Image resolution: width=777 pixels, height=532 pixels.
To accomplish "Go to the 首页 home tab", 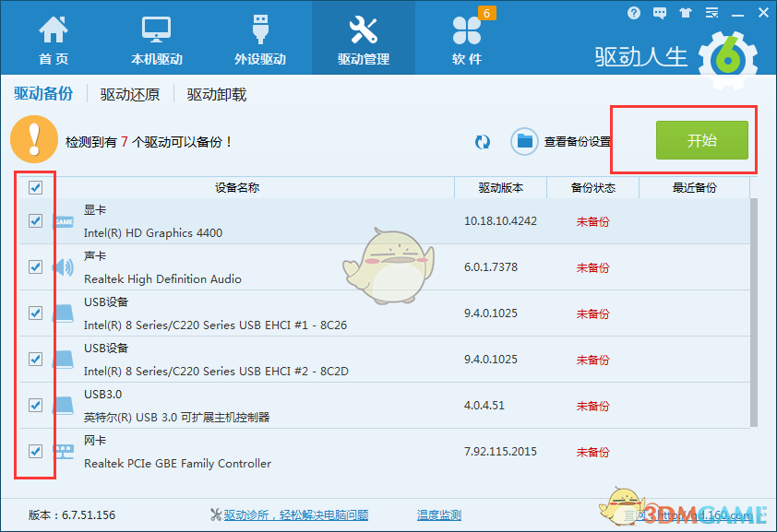I will (x=54, y=40).
